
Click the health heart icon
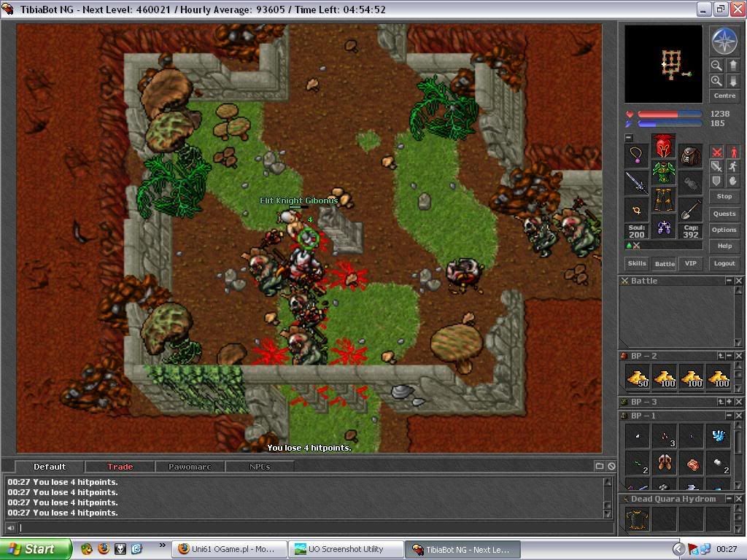tap(630, 114)
